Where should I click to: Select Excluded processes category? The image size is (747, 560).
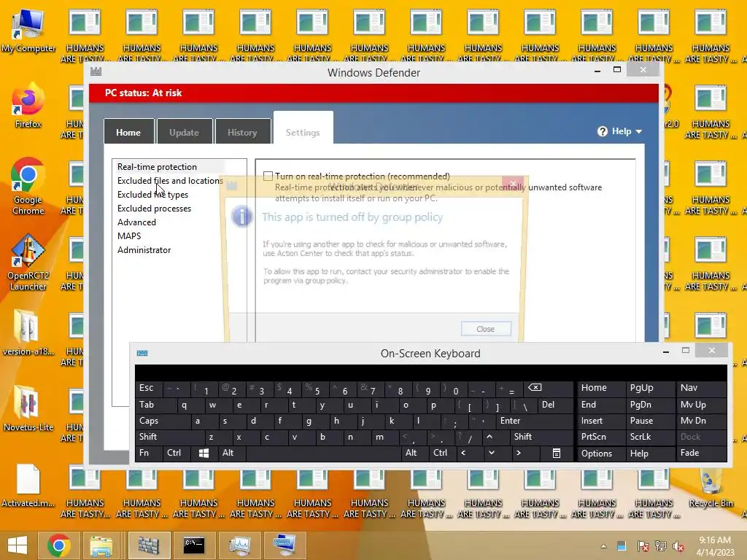coord(155,208)
